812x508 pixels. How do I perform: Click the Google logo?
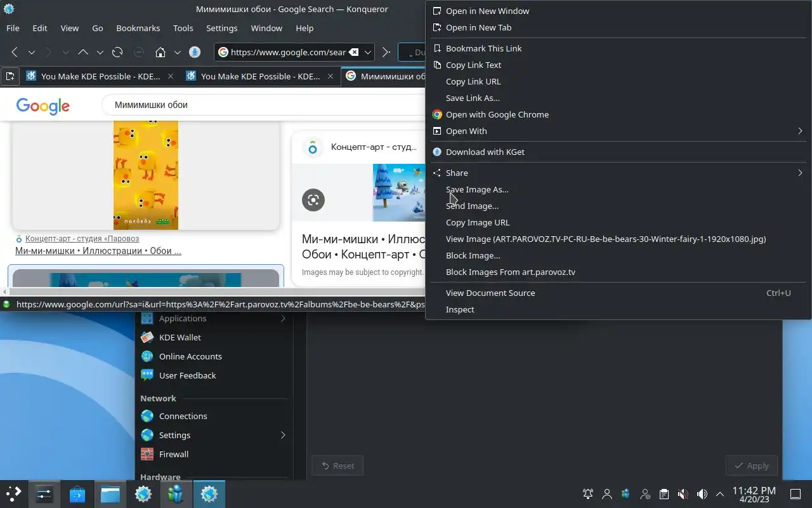click(x=43, y=105)
